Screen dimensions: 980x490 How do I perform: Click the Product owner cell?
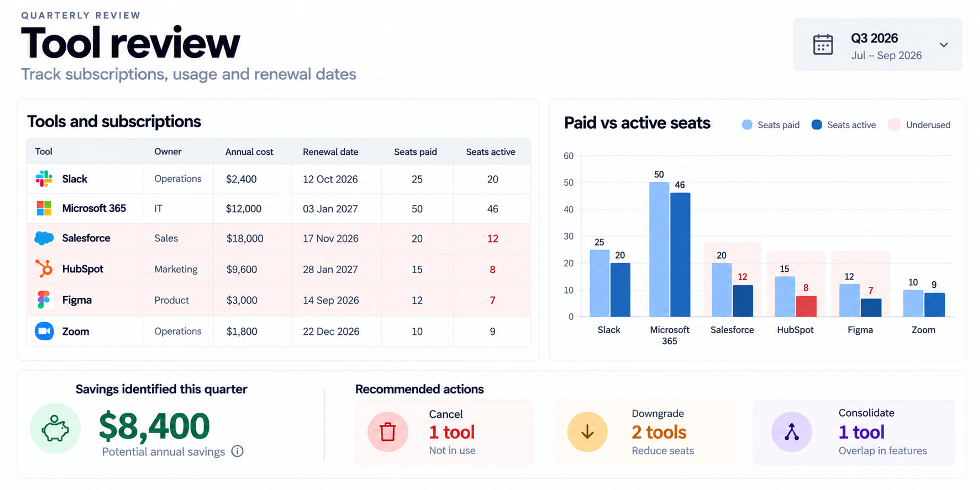point(171,300)
